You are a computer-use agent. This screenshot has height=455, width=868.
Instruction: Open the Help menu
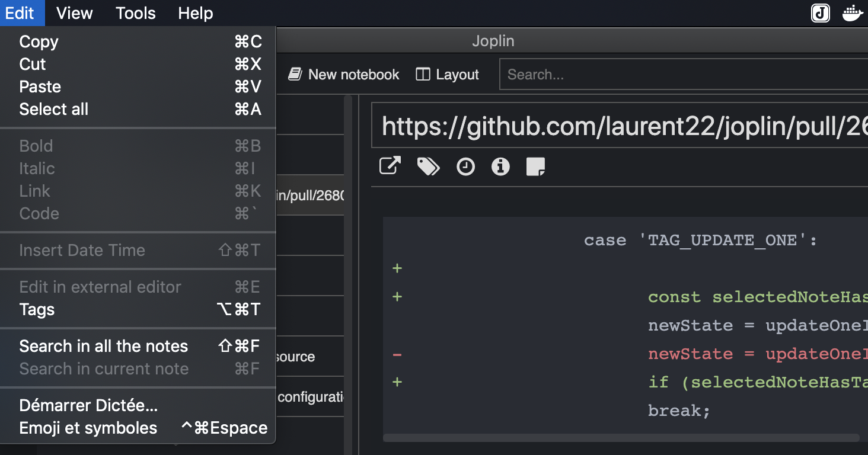tap(195, 13)
